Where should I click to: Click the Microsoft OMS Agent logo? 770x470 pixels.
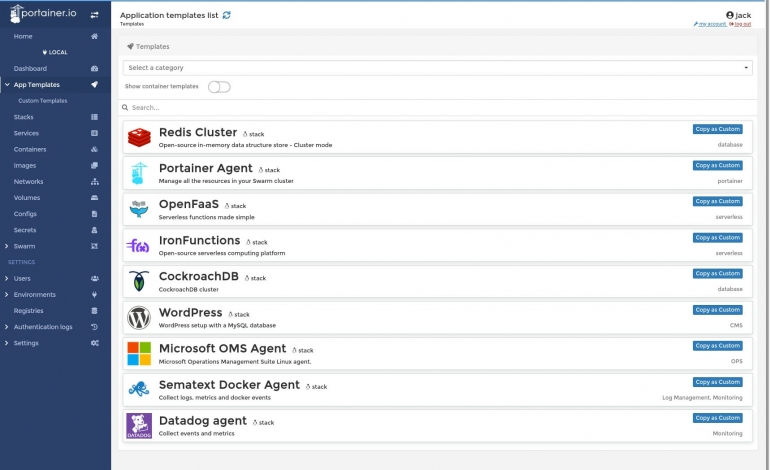(x=139, y=354)
